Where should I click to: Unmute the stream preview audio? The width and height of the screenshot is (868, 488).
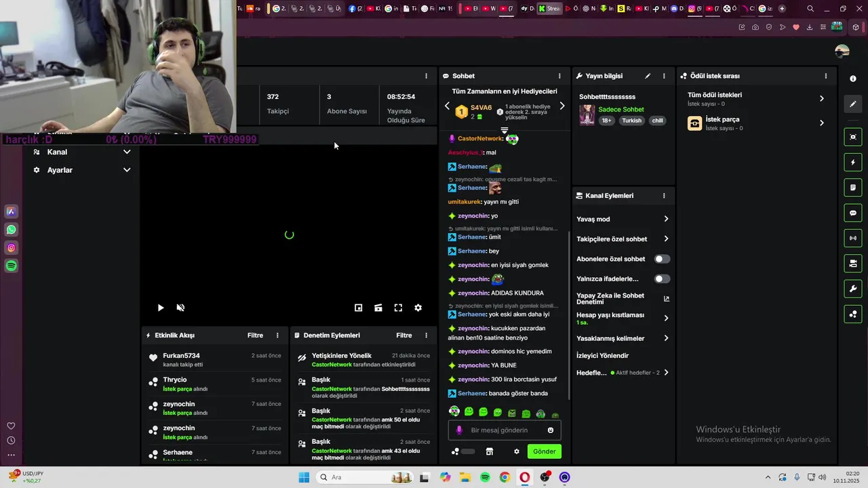[x=180, y=308]
